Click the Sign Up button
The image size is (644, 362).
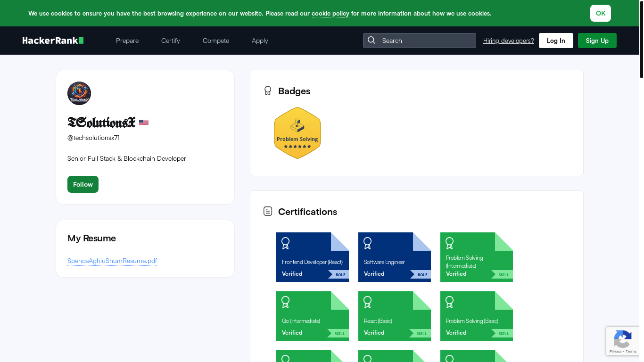pyautogui.click(x=597, y=41)
